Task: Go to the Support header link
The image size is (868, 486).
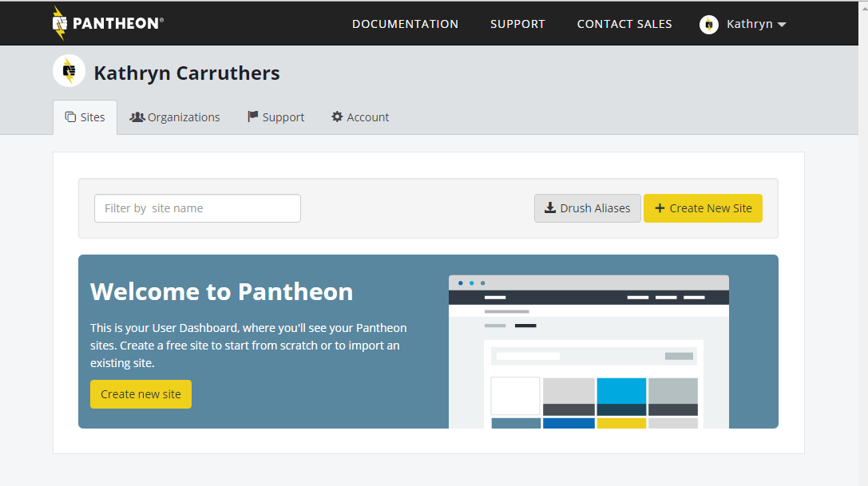Action: pos(517,24)
